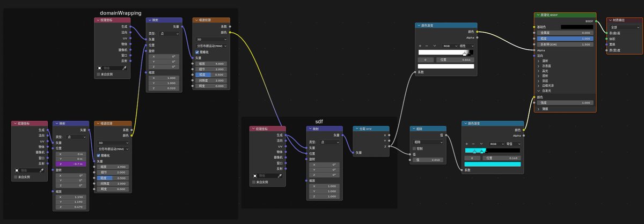Expand the 漫射 panel in BSDF node

click(x=538, y=61)
